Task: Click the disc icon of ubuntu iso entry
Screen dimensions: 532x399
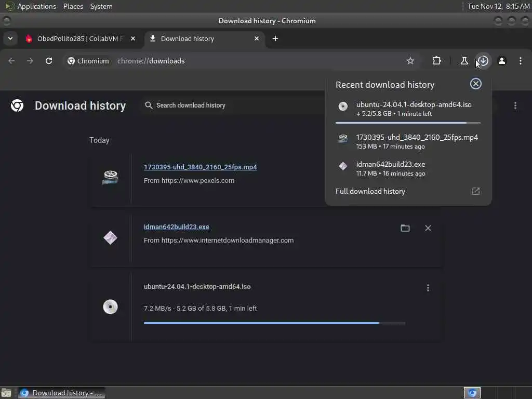Action: [x=110, y=307]
